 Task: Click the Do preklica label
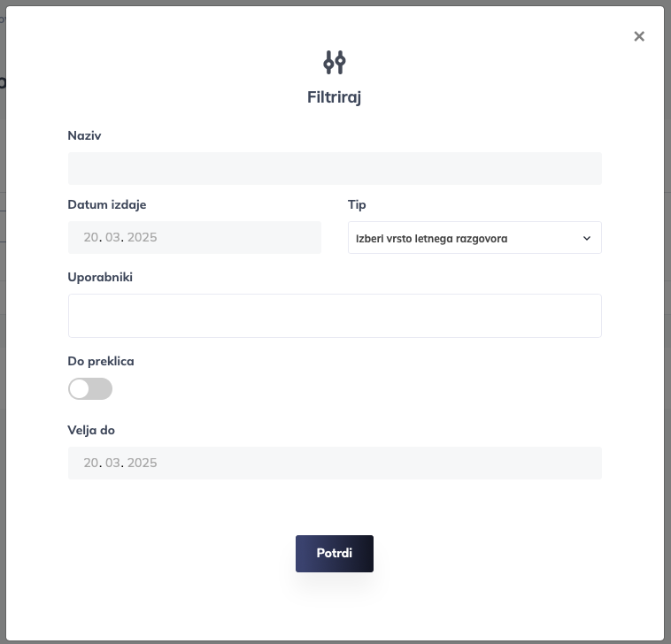pos(101,361)
